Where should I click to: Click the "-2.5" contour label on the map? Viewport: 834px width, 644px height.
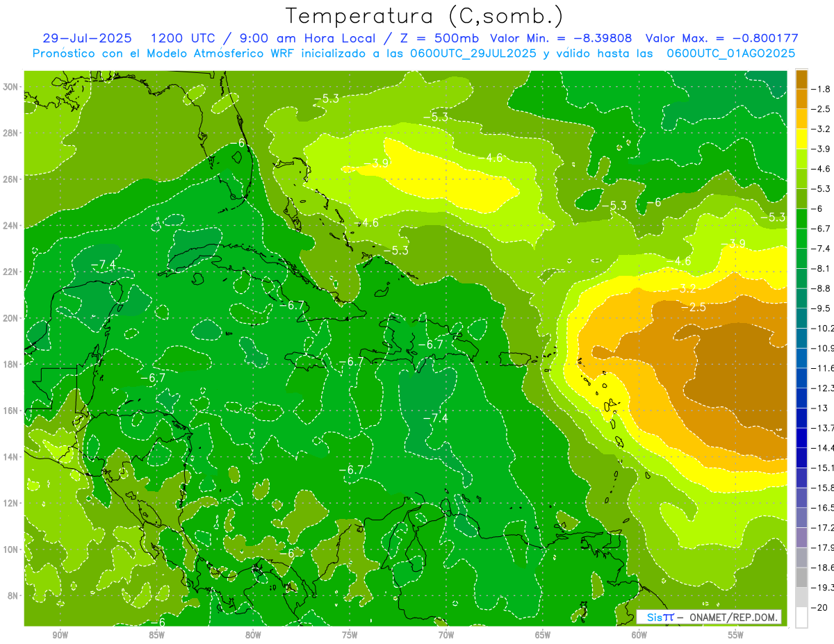pos(694,307)
